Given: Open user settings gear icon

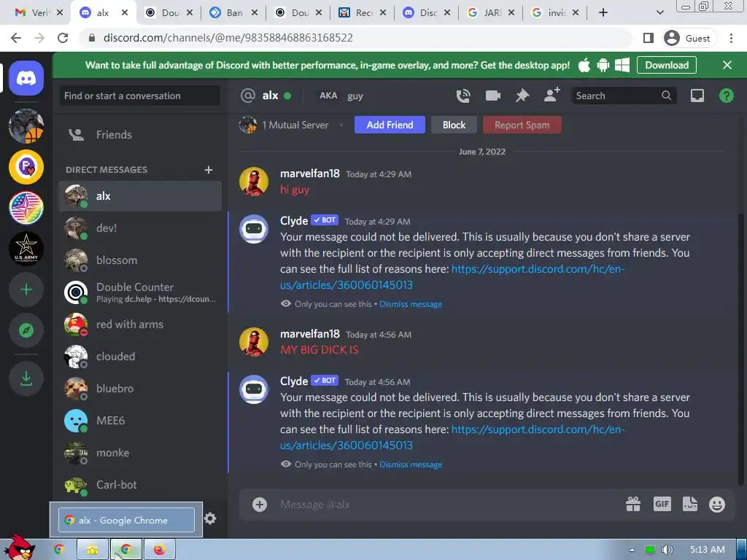Looking at the screenshot, I should pos(210,518).
